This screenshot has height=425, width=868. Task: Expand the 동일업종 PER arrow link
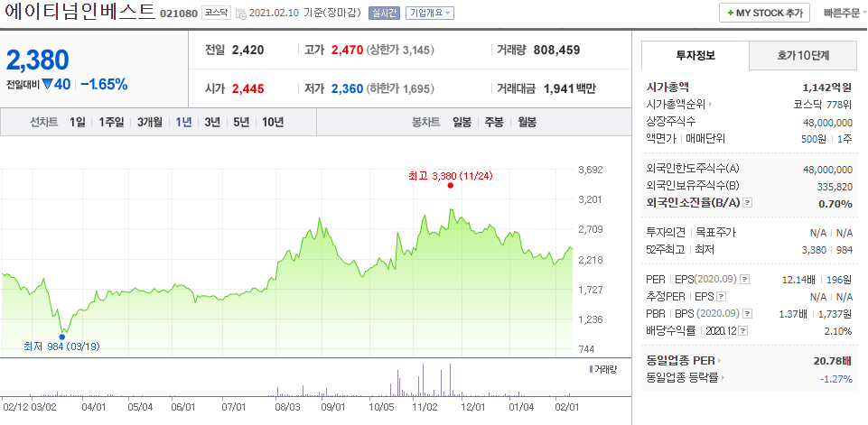684,361
